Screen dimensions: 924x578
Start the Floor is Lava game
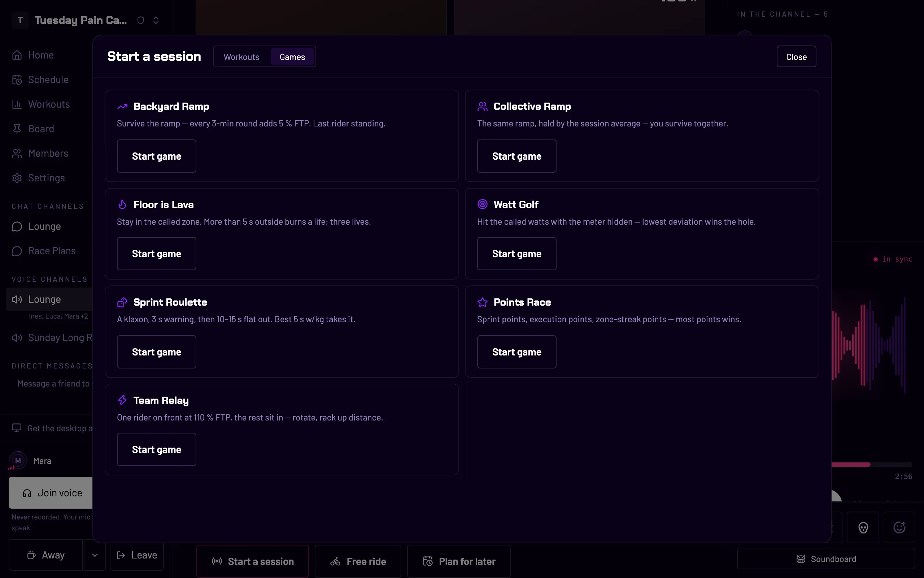click(x=157, y=254)
